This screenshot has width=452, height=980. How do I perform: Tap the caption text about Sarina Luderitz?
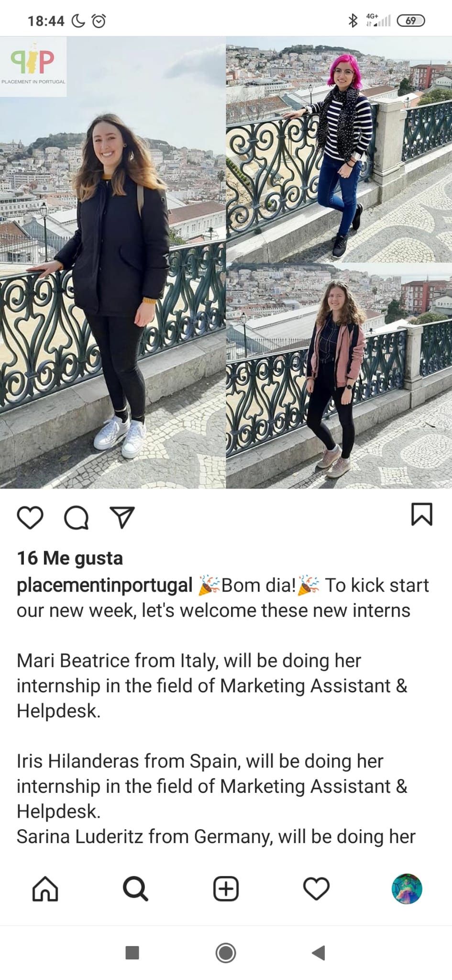point(216,836)
